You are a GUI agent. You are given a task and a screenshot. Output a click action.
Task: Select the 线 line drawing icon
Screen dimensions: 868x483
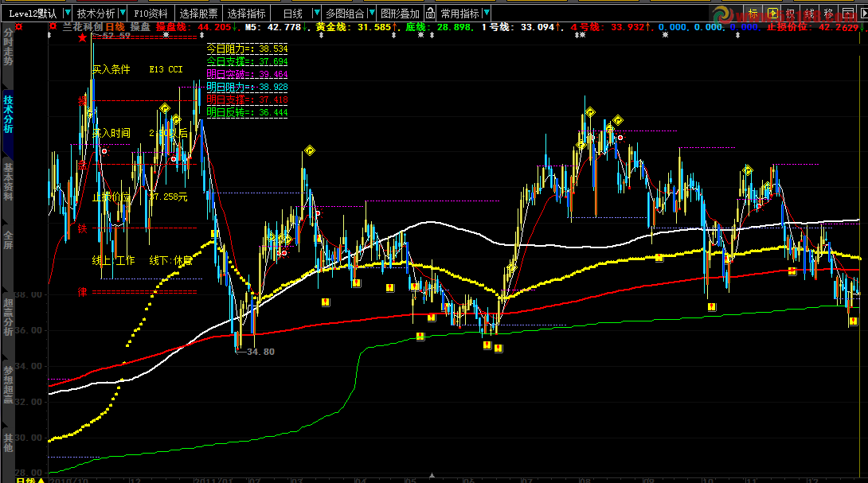810,14
